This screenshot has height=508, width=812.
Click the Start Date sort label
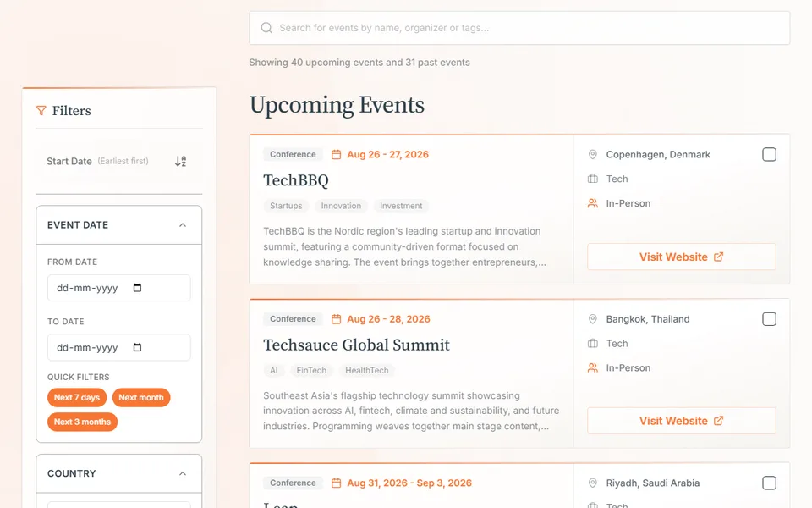pos(69,161)
